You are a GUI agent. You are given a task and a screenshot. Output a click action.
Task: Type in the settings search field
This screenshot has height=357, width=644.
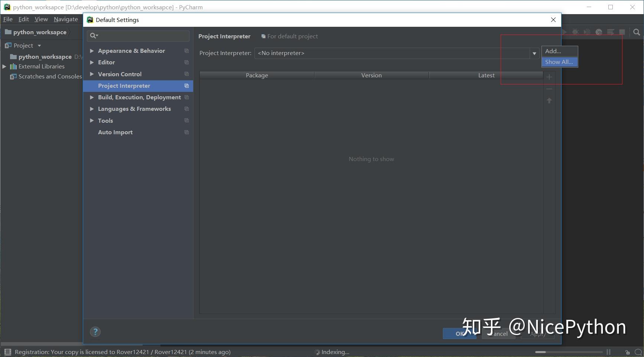point(138,36)
